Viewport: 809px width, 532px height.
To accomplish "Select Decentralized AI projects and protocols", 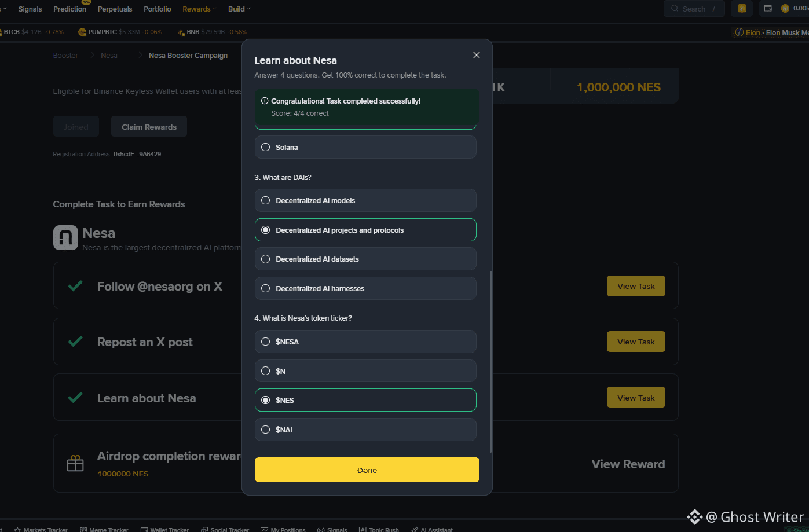I will 365,230.
